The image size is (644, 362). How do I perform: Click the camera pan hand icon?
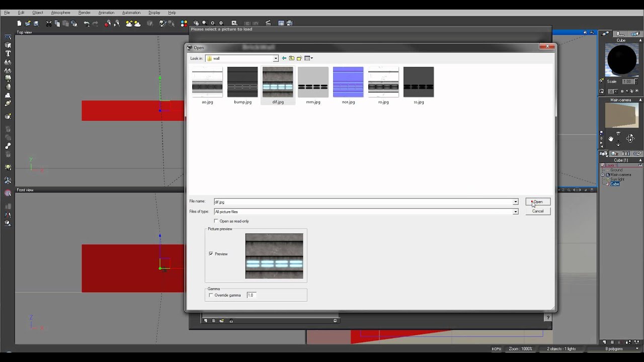click(x=610, y=138)
